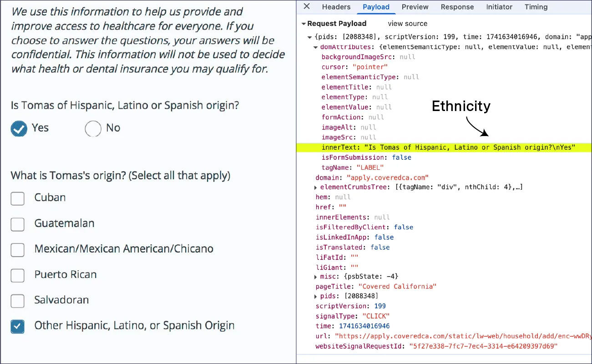Check the Guatemalan checkbox
592x364 pixels.
pos(17,224)
